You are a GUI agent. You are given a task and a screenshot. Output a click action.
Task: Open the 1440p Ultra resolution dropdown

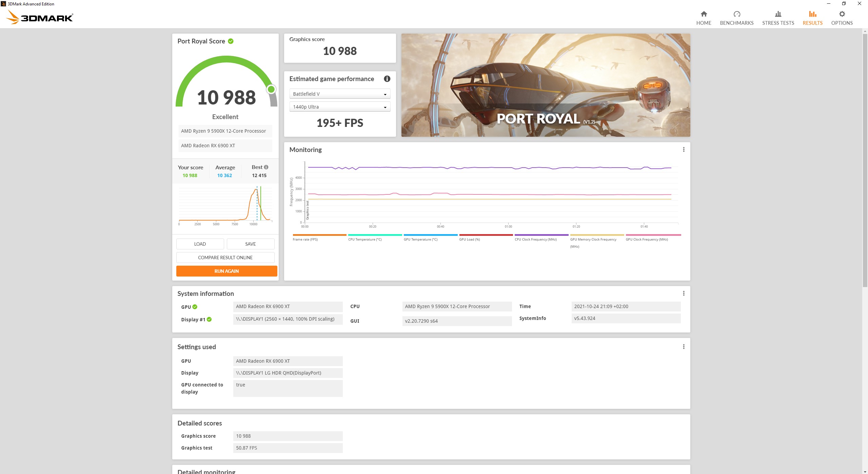tap(340, 107)
